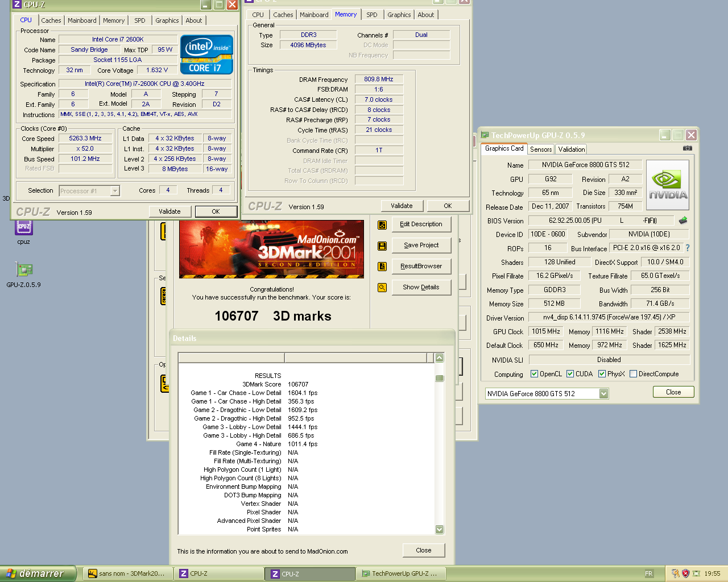
Task: Click the ResultBrowser document icon
Action: pos(382,266)
